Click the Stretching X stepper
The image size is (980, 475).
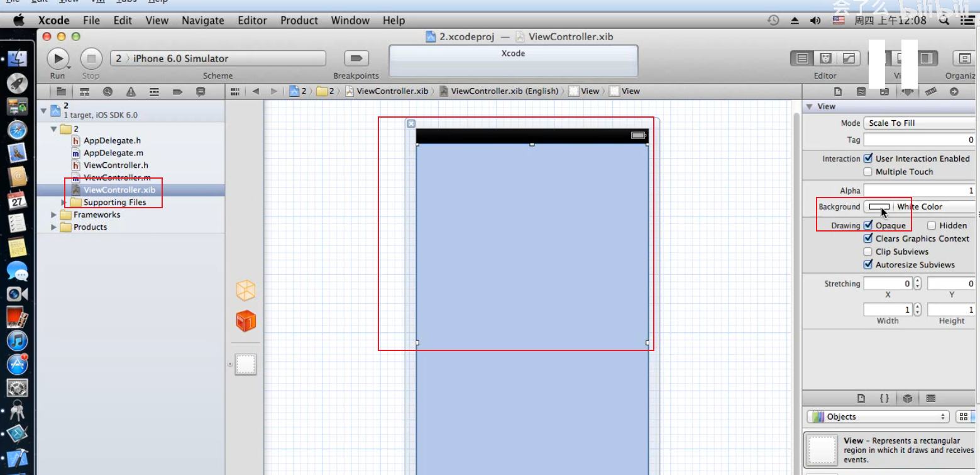[917, 284]
